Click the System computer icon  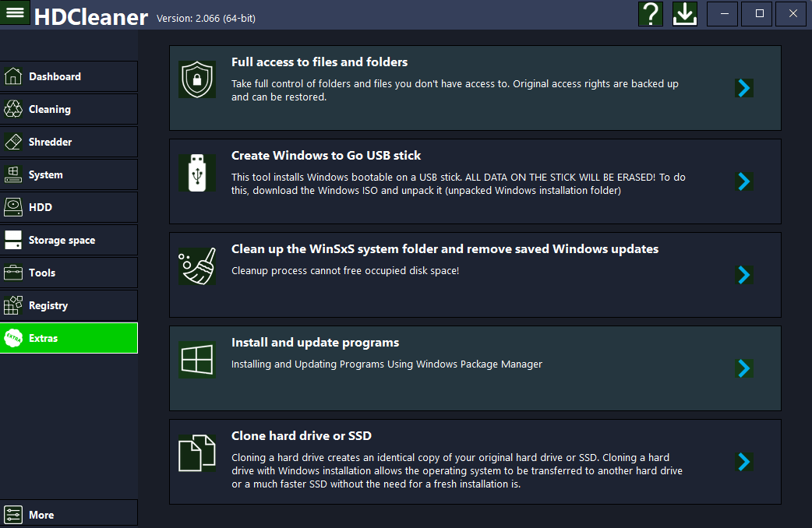coord(13,174)
